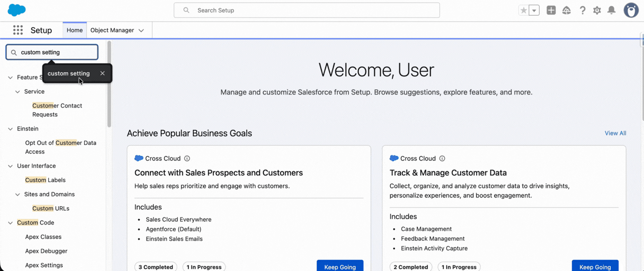Click the Quick Find box containing custom setting
Screen dimensions: 644x271
coord(52,52)
